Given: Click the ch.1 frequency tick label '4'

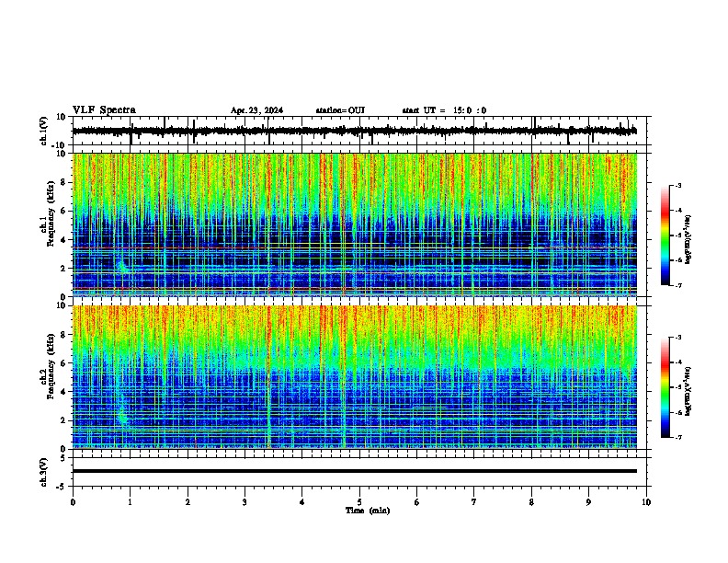Looking at the screenshot, I should click(x=63, y=240).
